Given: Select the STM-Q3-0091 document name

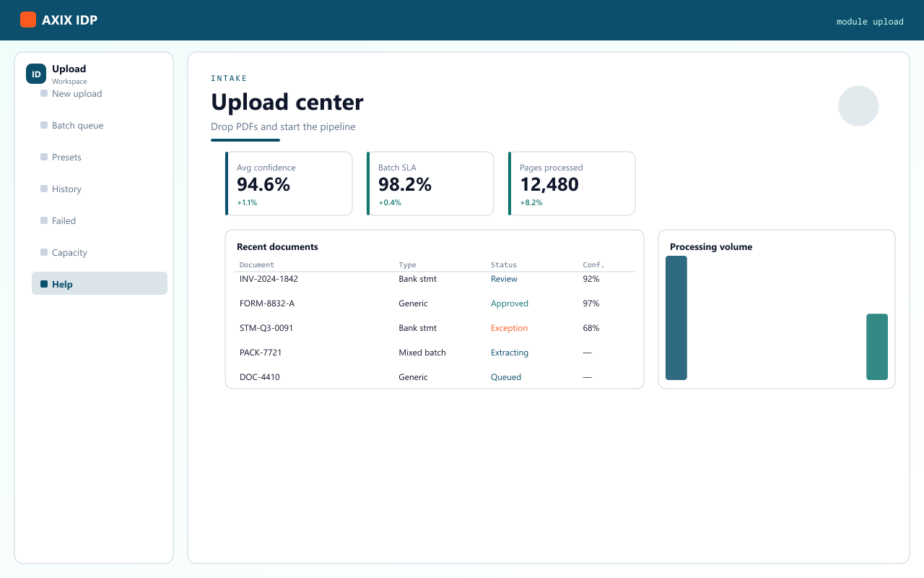Looking at the screenshot, I should pos(268,328).
